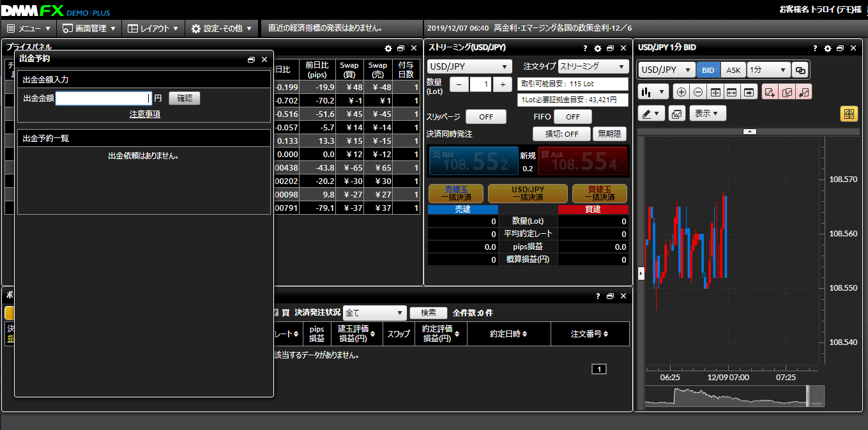
Task: Toggle the FIFO OFF switch
Action: pyautogui.click(x=572, y=117)
